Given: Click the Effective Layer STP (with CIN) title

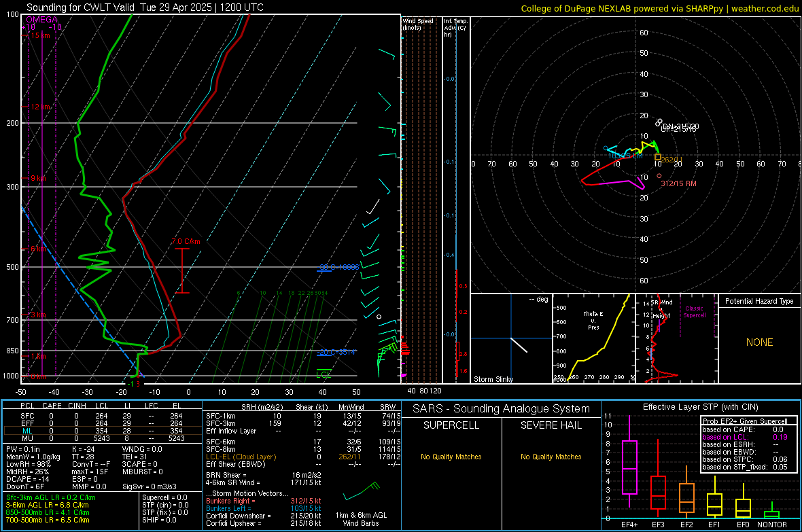Looking at the screenshot, I should tap(700, 407).
